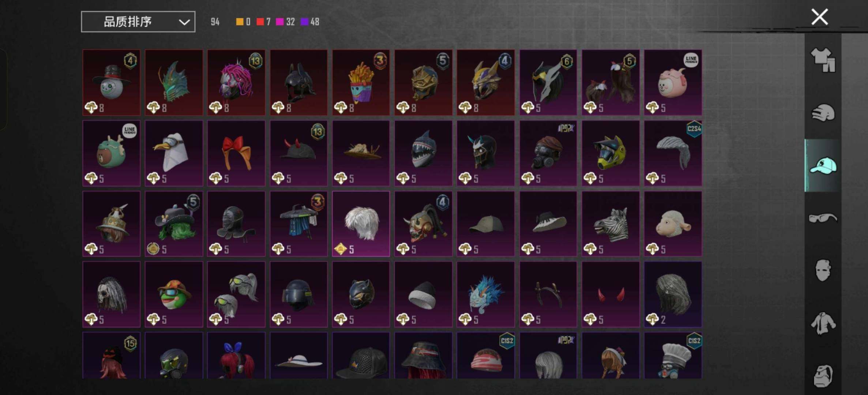Select the french fries hat item

pos(361,83)
